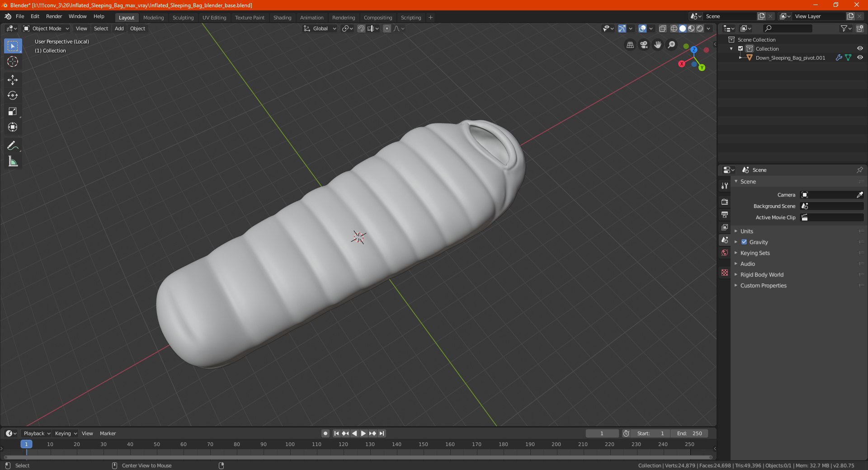Expand the Custom Properties panel

[x=763, y=286]
